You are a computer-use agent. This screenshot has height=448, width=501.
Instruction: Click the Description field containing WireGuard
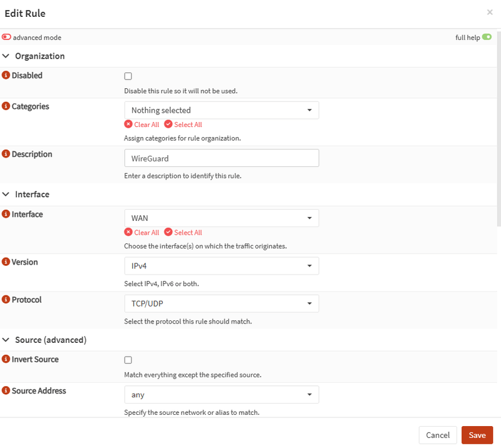pos(222,158)
